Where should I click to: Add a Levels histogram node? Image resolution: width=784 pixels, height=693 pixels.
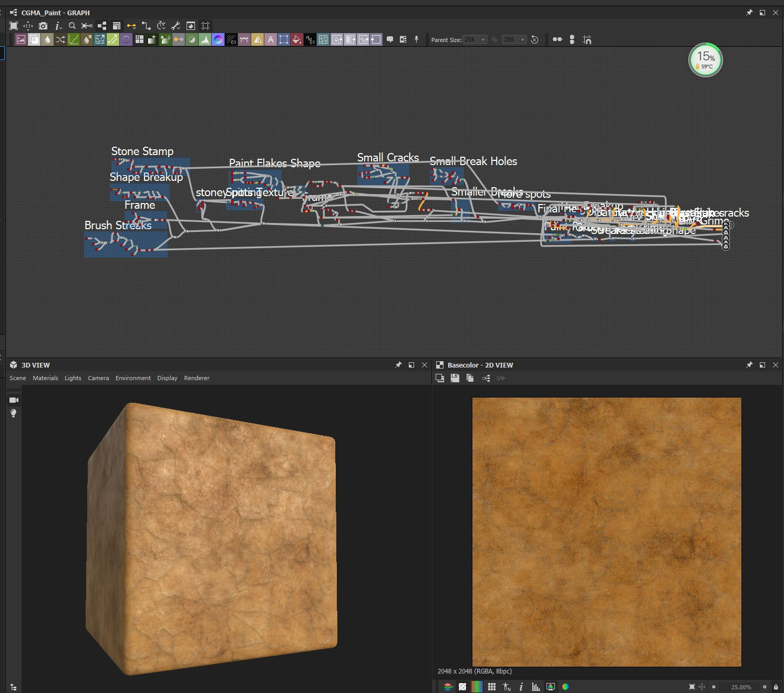(x=205, y=39)
